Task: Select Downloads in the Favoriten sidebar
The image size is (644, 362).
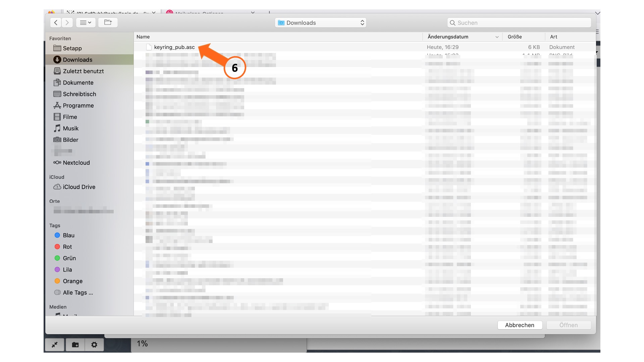Action: click(89, 60)
